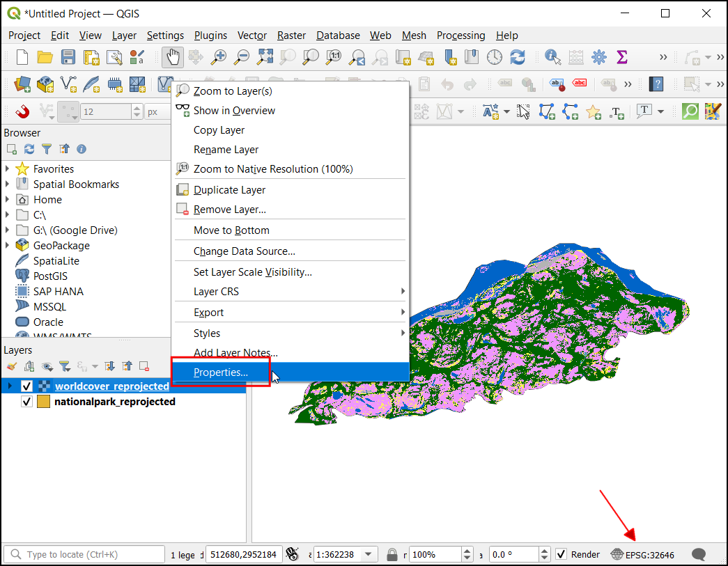Open the layer Style Manager paintbrush icon
The width and height of the screenshot is (728, 566).
[11, 366]
